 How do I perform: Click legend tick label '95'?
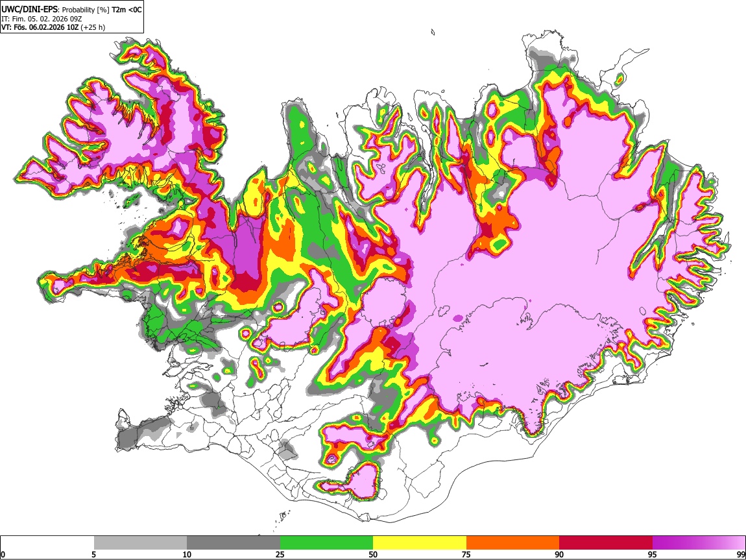tap(653, 554)
